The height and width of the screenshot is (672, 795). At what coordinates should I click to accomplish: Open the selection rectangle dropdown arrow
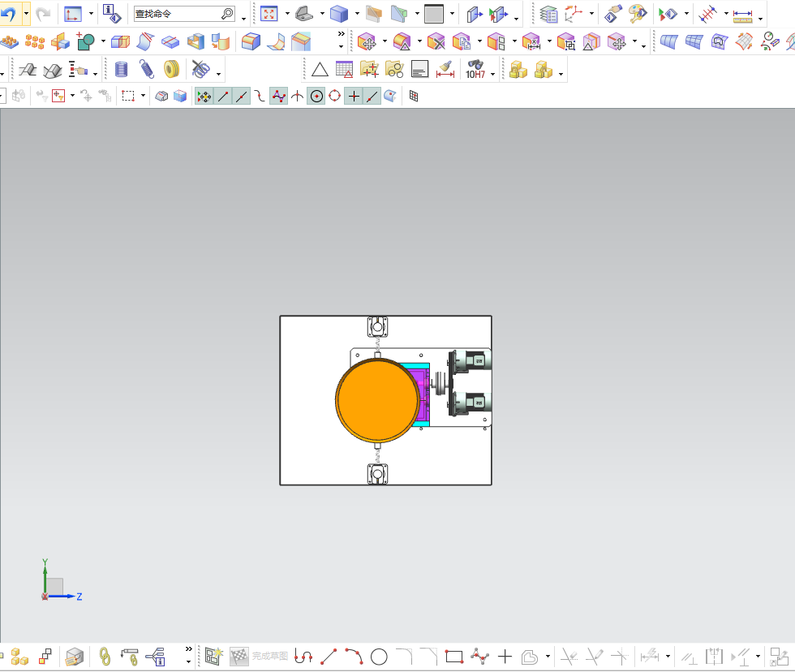[x=143, y=95]
